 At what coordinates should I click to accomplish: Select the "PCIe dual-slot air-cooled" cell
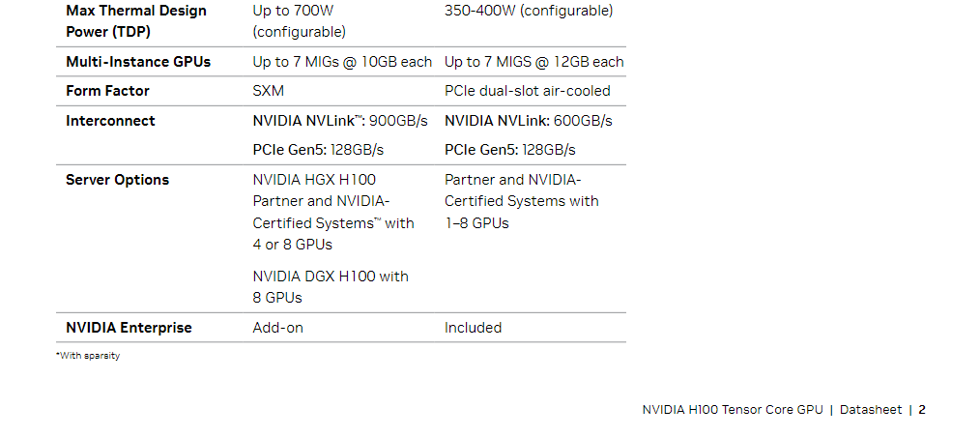pyautogui.click(x=527, y=91)
